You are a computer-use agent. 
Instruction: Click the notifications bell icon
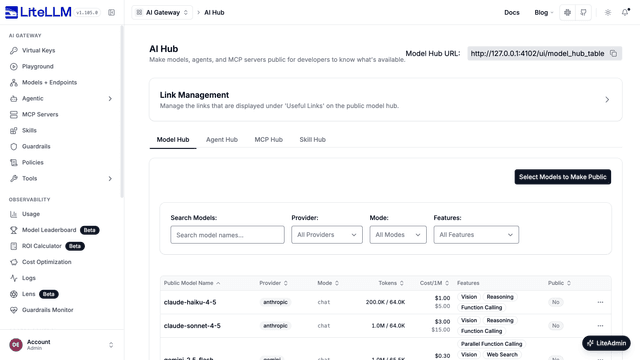pyautogui.click(x=625, y=13)
